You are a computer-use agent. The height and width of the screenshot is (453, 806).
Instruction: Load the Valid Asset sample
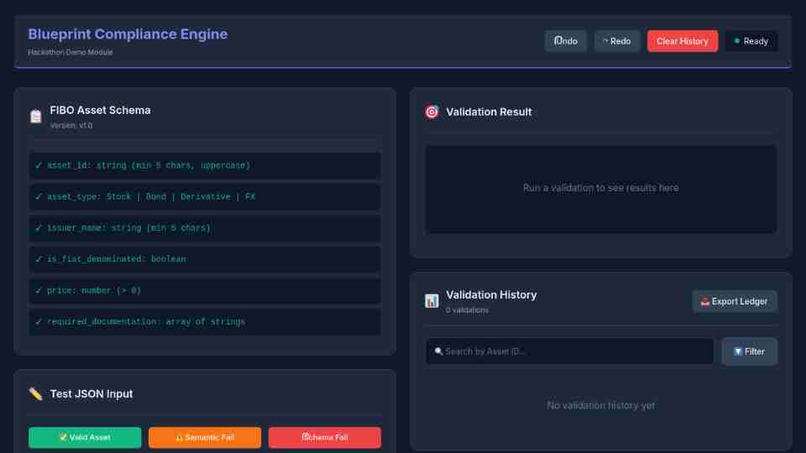[x=85, y=438]
